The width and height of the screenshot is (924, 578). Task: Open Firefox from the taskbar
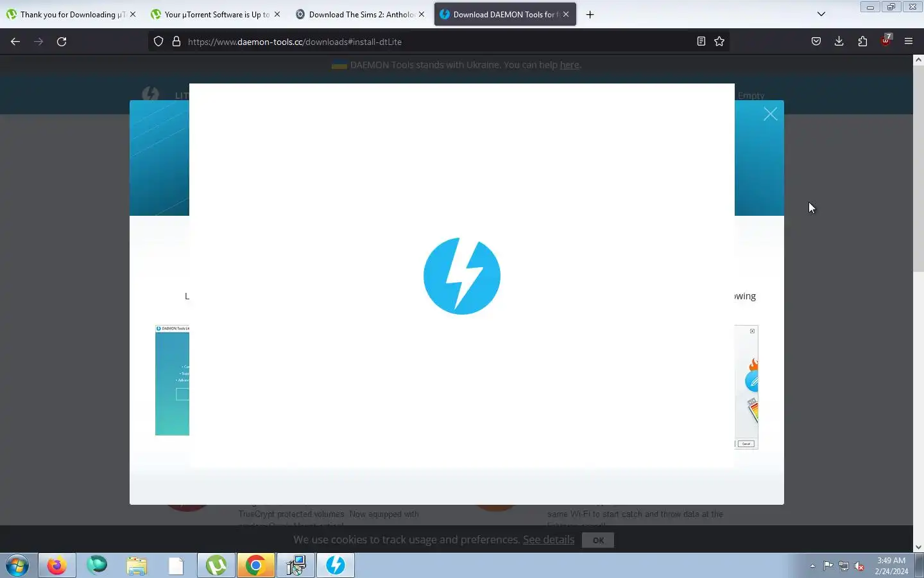(57, 566)
